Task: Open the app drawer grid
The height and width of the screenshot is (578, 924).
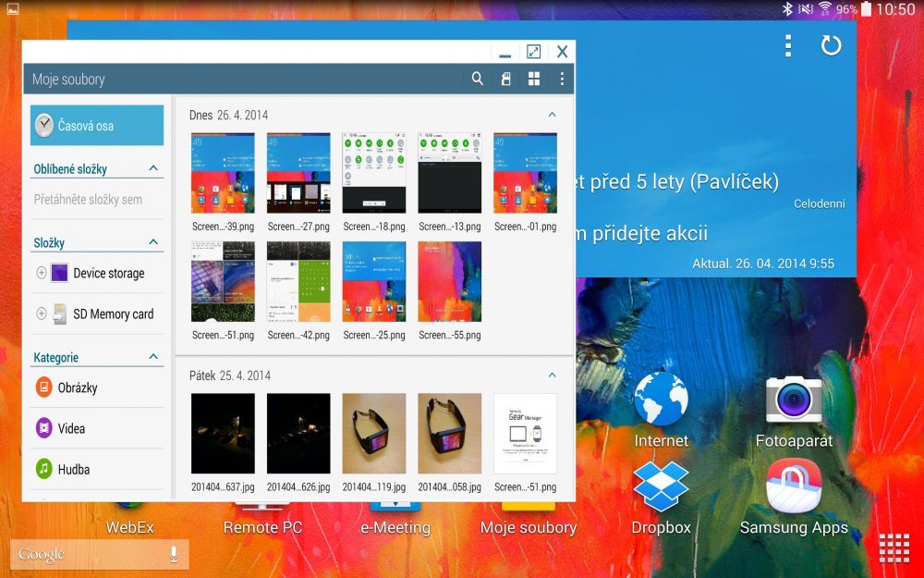Action: (895, 547)
